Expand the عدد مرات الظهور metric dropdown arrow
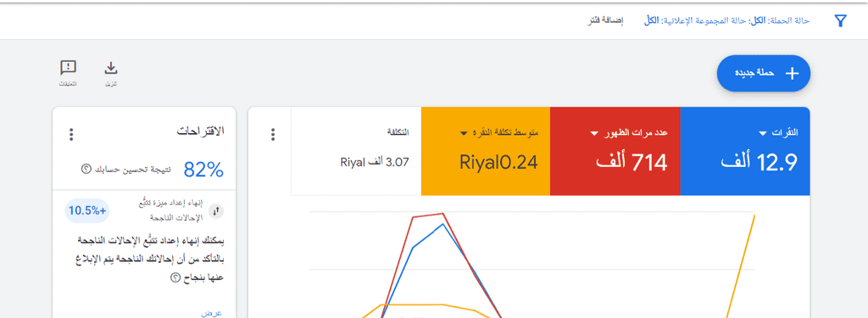The image size is (868, 318). tap(594, 133)
